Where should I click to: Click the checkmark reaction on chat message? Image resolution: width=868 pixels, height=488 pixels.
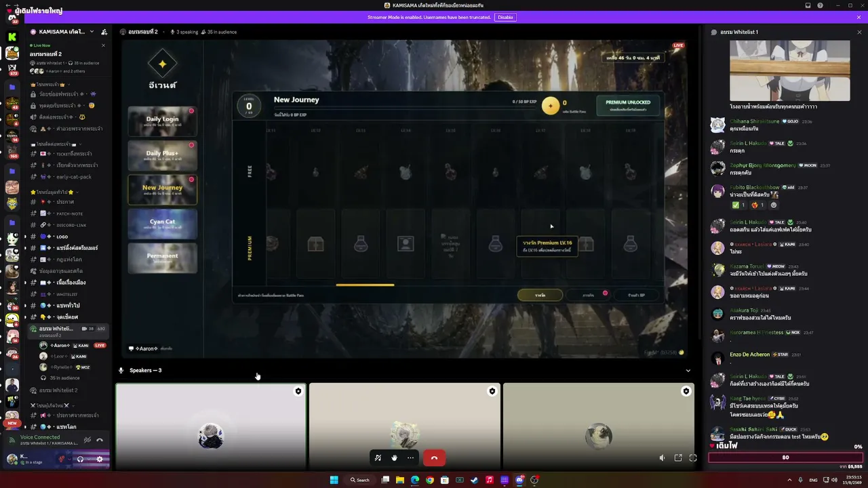pyautogui.click(x=738, y=205)
